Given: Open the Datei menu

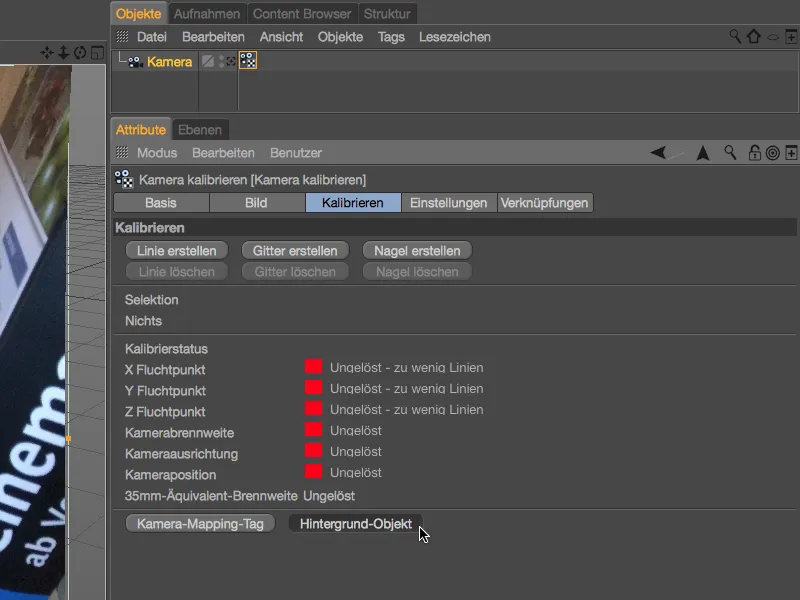Looking at the screenshot, I should pos(152,37).
